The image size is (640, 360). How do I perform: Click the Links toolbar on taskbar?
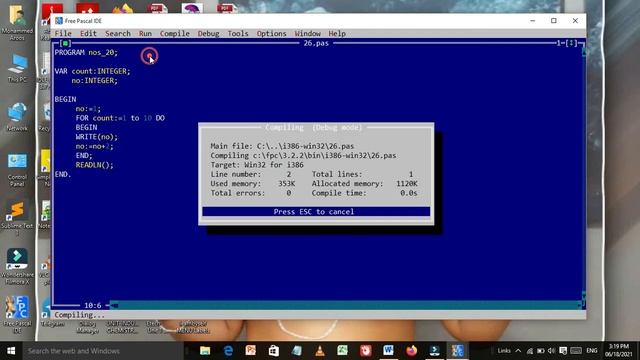[504, 351]
